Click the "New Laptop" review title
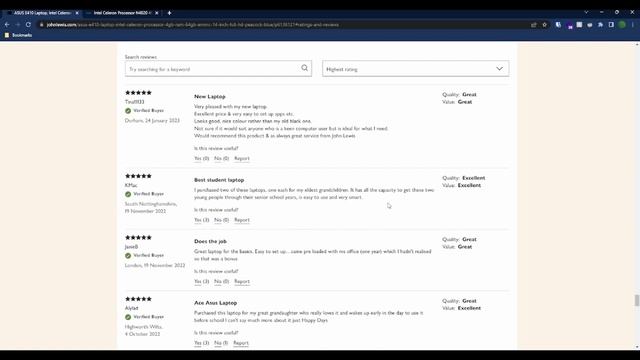This screenshot has height=360, width=640. point(210,97)
